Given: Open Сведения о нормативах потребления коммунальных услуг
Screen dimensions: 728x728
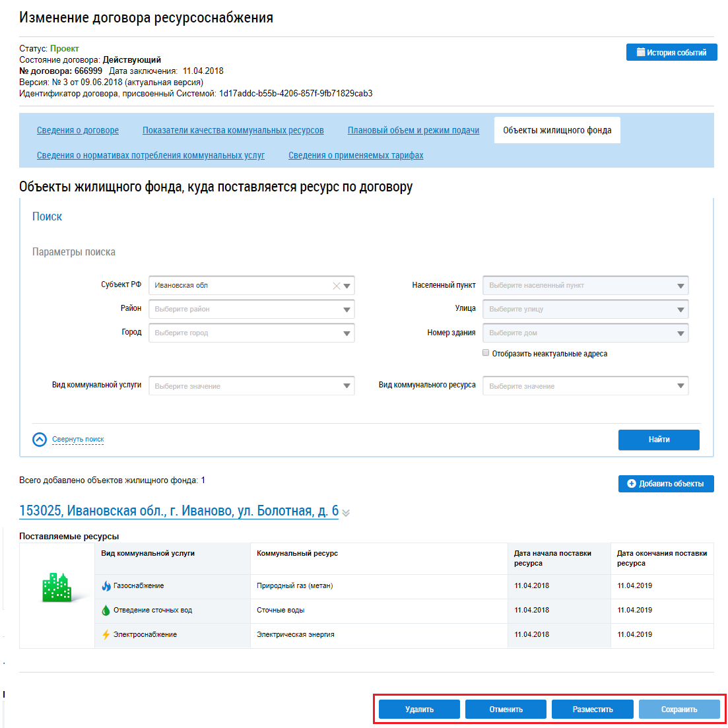Looking at the screenshot, I should 150,155.
